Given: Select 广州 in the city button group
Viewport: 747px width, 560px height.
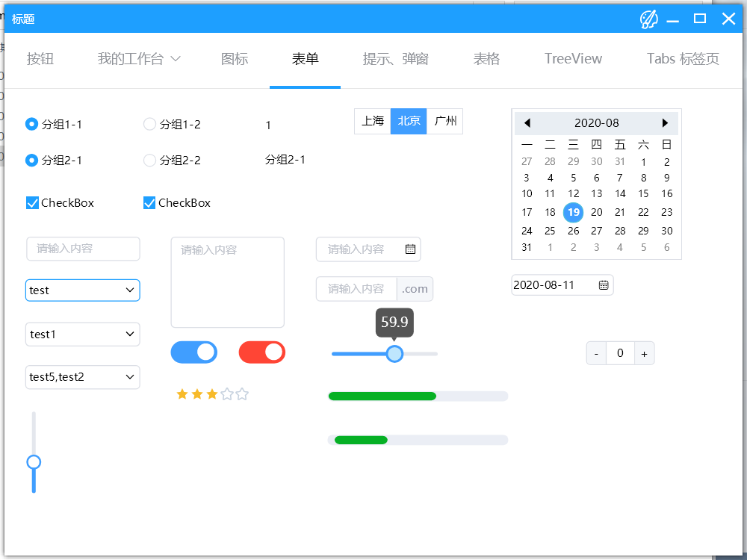Looking at the screenshot, I should pos(444,120).
